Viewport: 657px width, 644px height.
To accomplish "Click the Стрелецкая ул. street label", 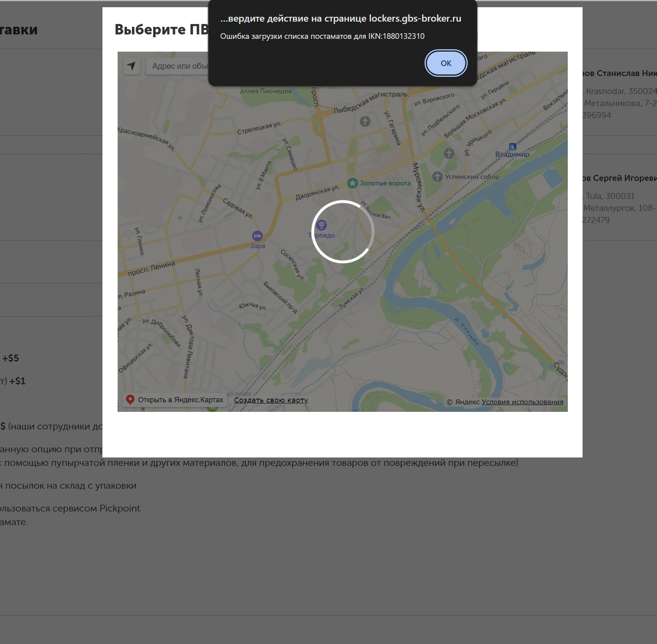I will pyautogui.click(x=259, y=127).
